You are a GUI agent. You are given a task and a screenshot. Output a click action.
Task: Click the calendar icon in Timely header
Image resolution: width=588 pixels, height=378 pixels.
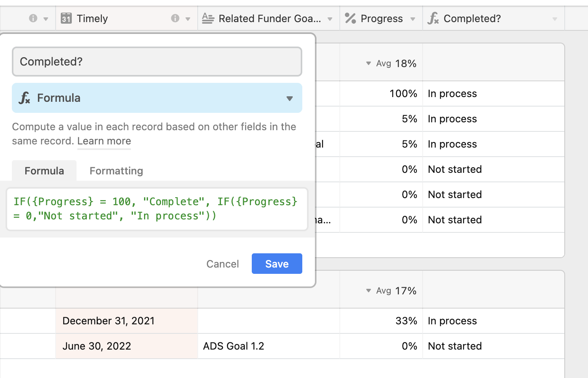[x=66, y=18]
